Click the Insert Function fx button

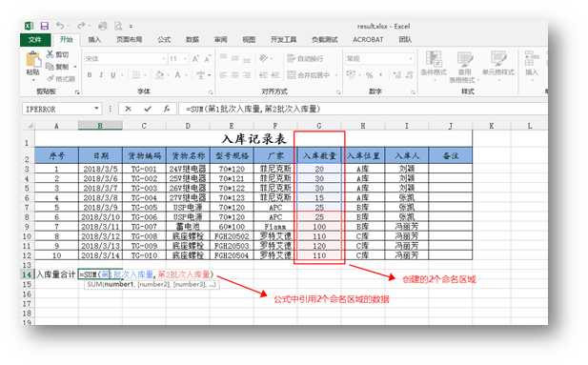tap(167, 109)
